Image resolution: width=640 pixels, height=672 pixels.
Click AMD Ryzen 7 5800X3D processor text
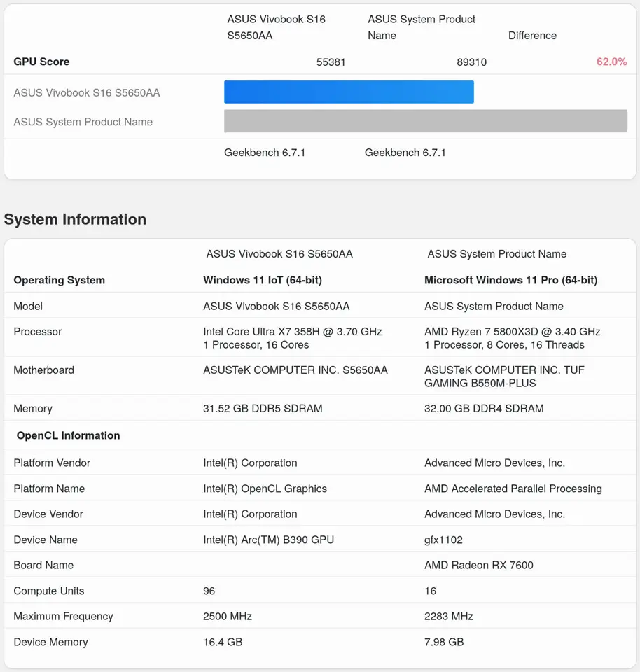[x=513, y=332]
